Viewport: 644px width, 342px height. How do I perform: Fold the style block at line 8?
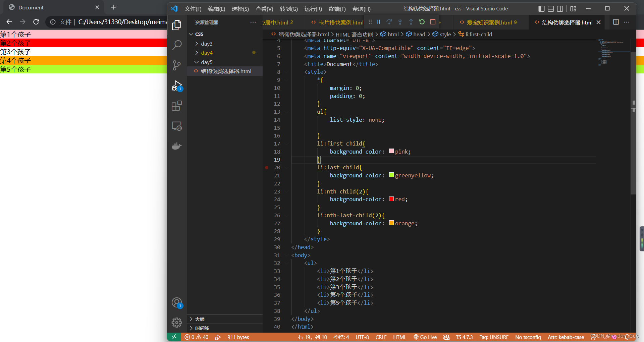pos(287,72)
